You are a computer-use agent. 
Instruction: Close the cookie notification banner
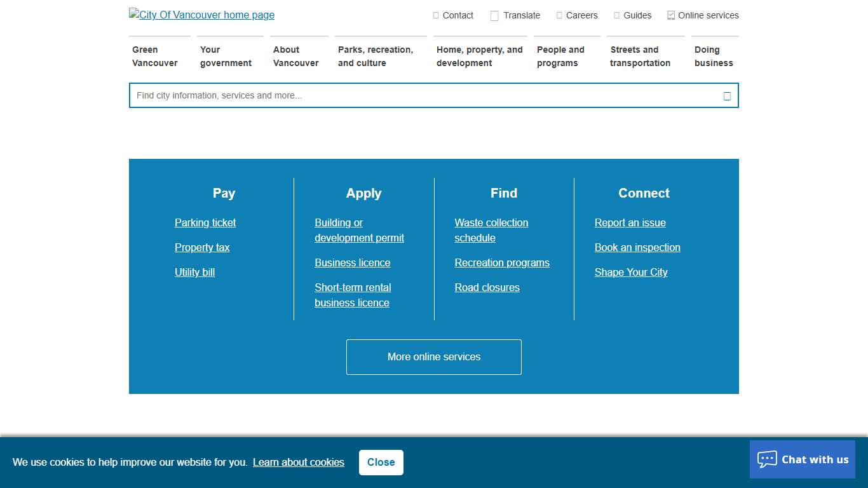click(x=381, y=463)
